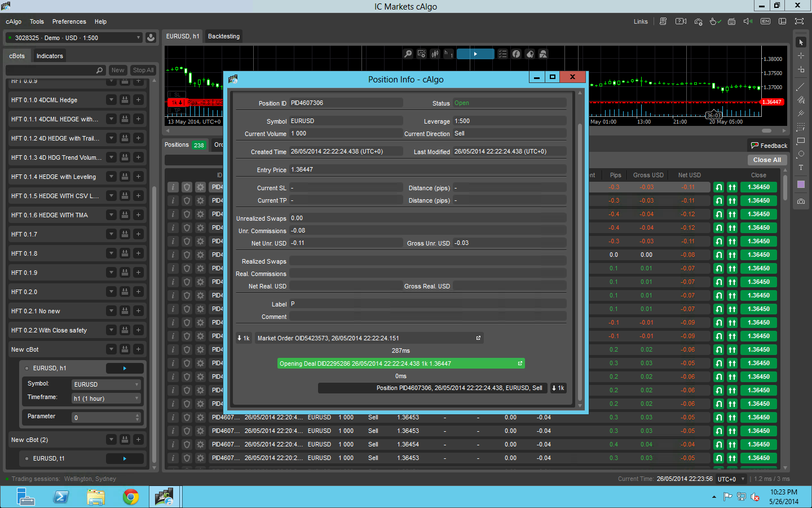
Task: Open Market Order OID5423573 details link icon
Action: point(478,338)
